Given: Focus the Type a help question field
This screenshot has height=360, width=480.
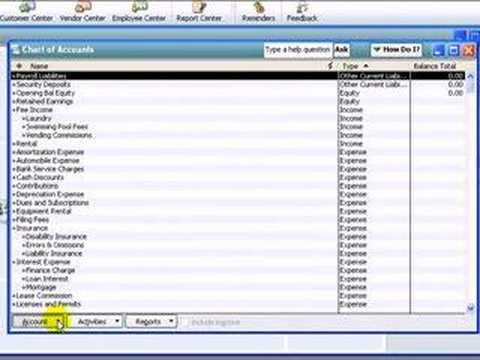Looking at the screenshot, I should (298, 50).
